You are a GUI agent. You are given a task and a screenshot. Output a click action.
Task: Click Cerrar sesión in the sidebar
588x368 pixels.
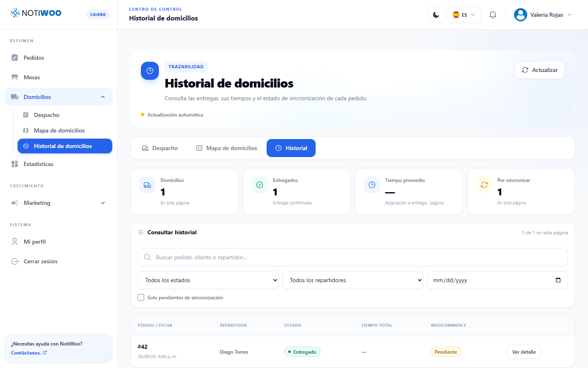point(58,261)
